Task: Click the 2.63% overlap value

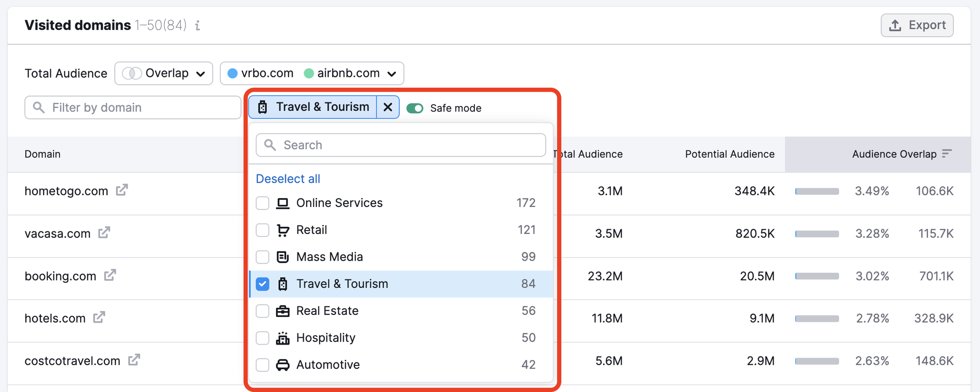Action: (872, 361)
